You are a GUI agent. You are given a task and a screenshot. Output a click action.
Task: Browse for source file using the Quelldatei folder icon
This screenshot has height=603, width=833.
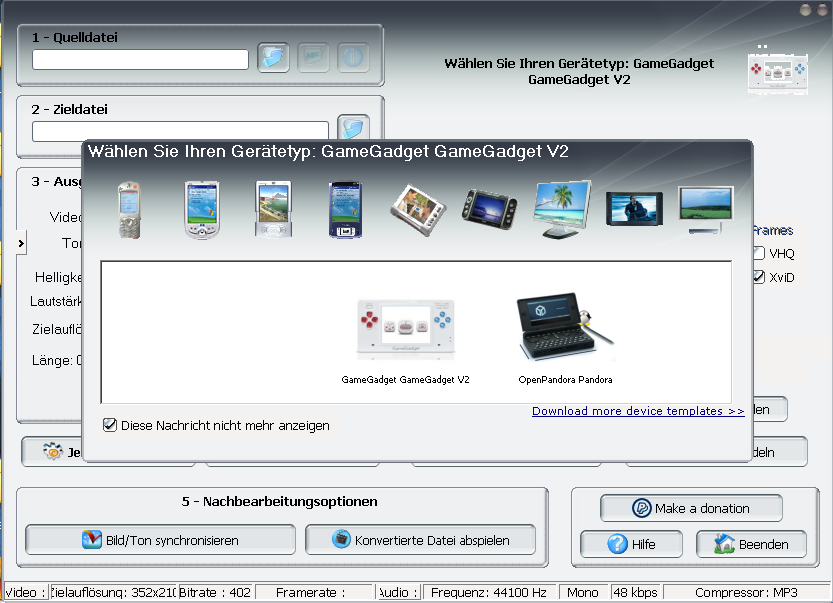coord(273,58)
